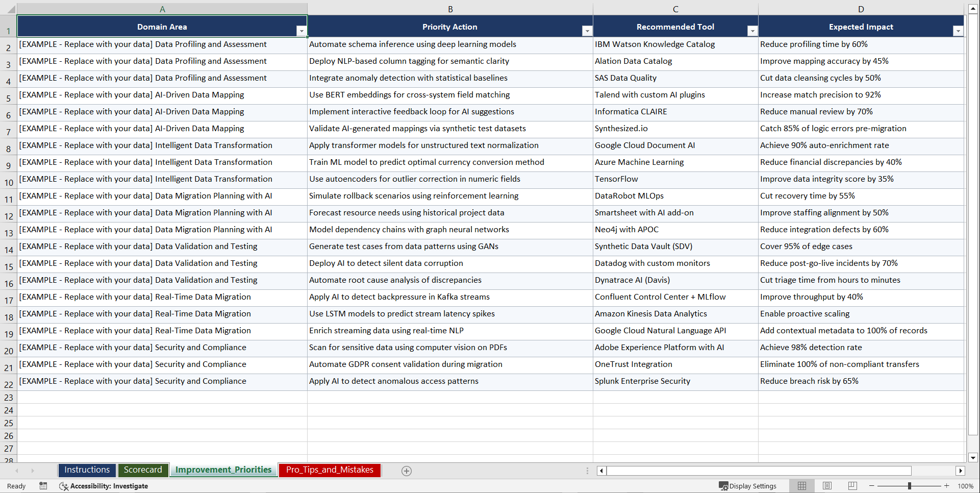
Task: Open the Pro_Tips_and_Mistakes sheet
Action: pos(329,470)
